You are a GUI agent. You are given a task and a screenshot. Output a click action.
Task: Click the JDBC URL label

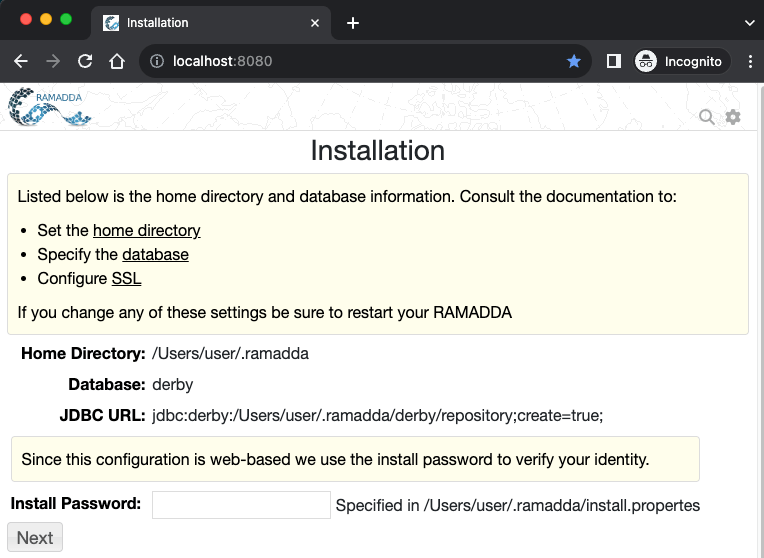click(x=102, y=416)
